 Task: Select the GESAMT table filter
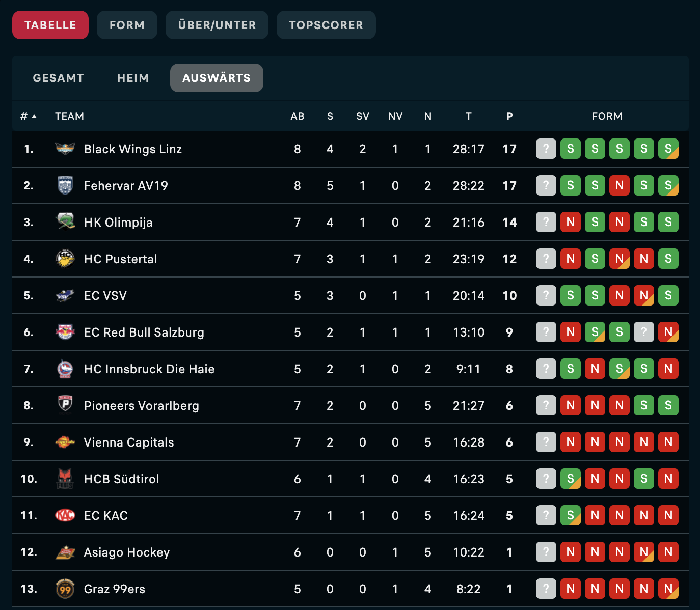pyautogui.click(x=58, y=78)
